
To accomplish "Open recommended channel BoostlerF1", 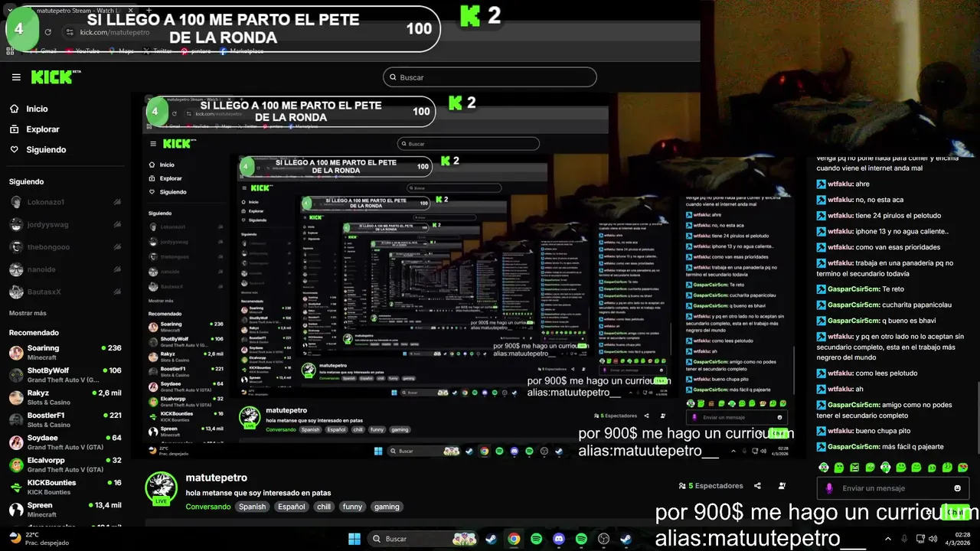I will tap(65, 420).
